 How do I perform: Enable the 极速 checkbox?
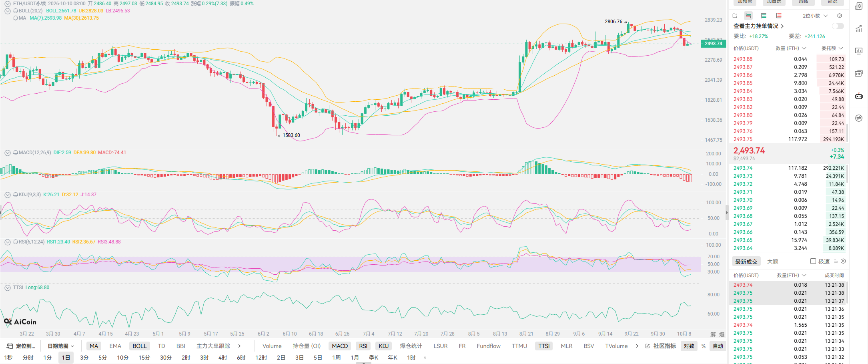pos(813,261)
